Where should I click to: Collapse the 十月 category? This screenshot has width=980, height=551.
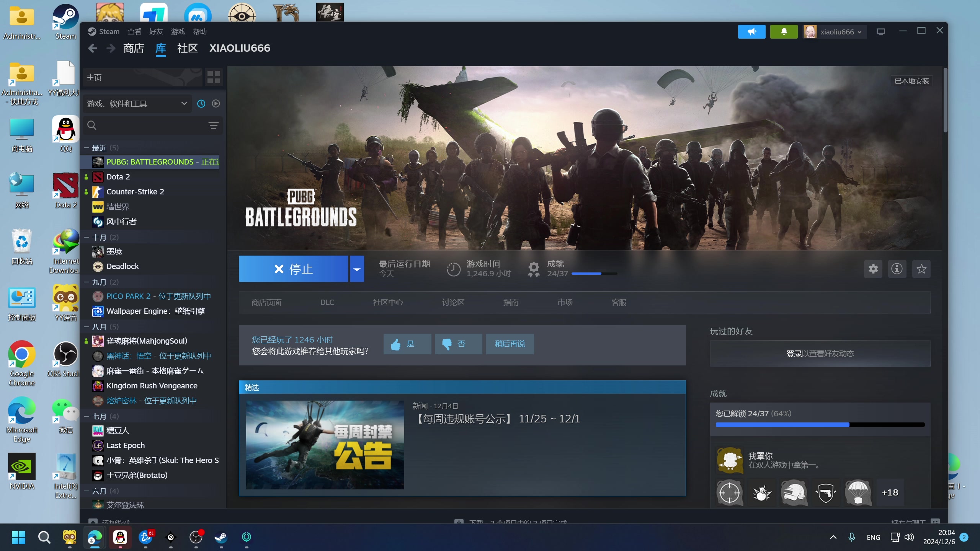pos(87,238)
